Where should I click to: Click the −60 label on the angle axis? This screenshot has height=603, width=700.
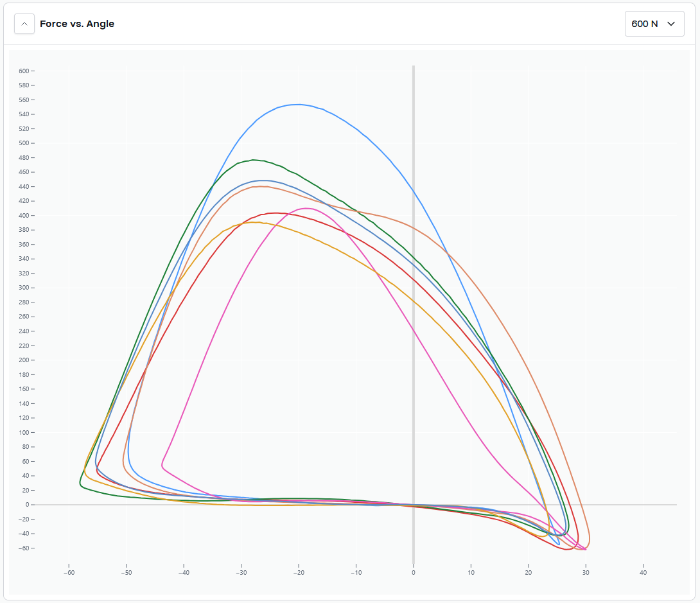[68, 573]
